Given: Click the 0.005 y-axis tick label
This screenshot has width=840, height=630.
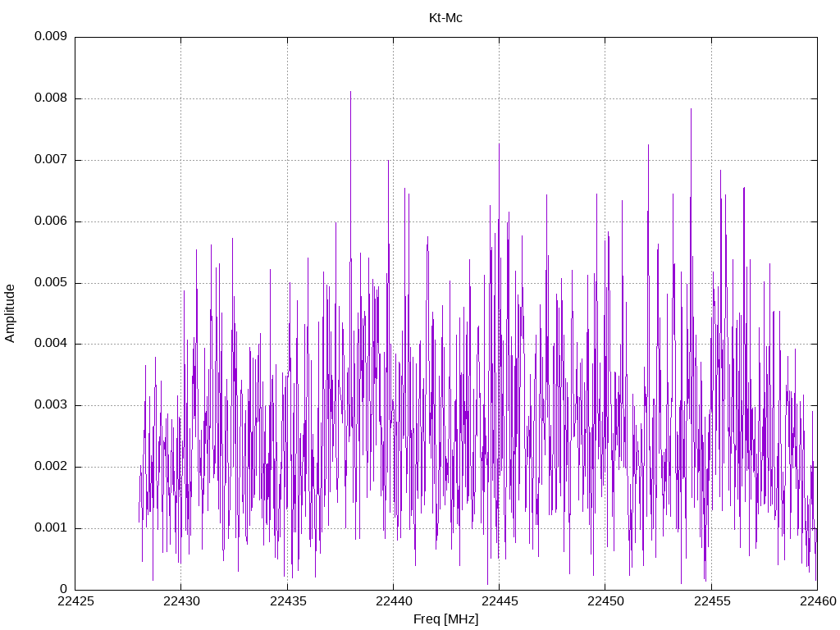Looking at the screenshot, I should click(51, 282).
